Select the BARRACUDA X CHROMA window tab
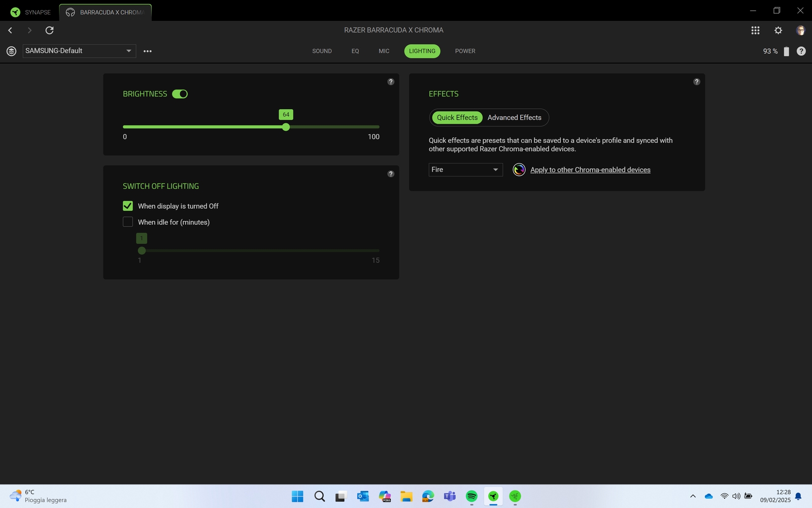This screenshot has height=508, width=812. tap(106, 12)
